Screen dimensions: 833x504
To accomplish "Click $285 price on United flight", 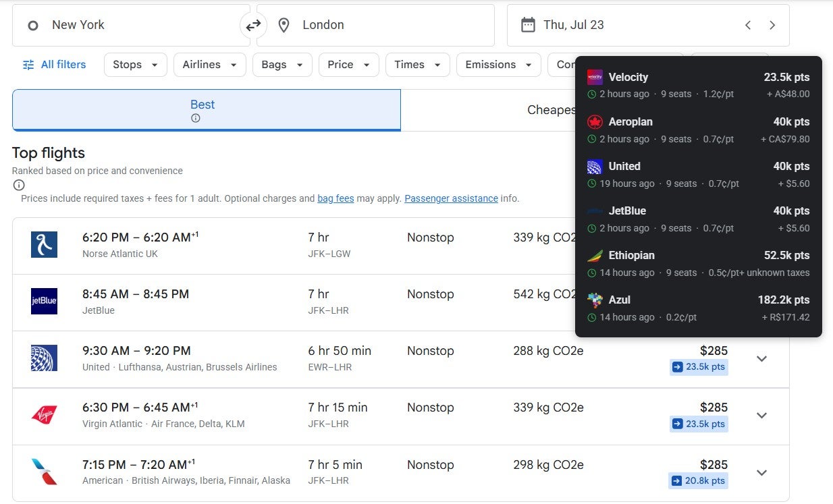I will click(714, 351).
